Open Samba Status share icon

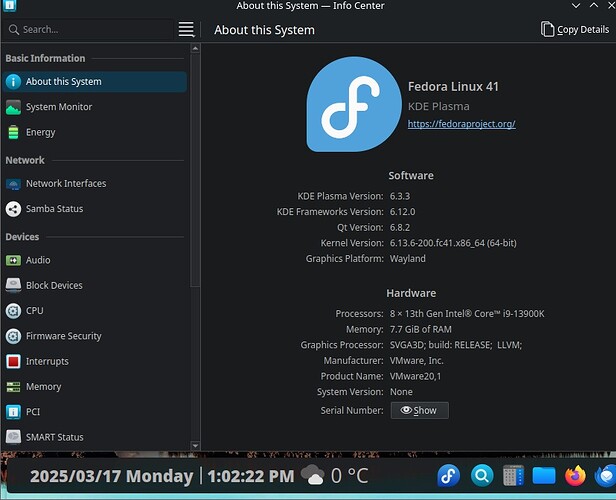point(13,209)
